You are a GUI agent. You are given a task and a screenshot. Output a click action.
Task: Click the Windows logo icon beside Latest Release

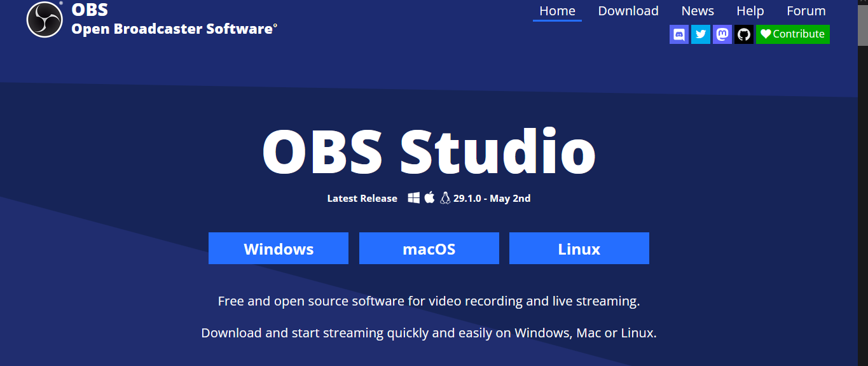414,198
